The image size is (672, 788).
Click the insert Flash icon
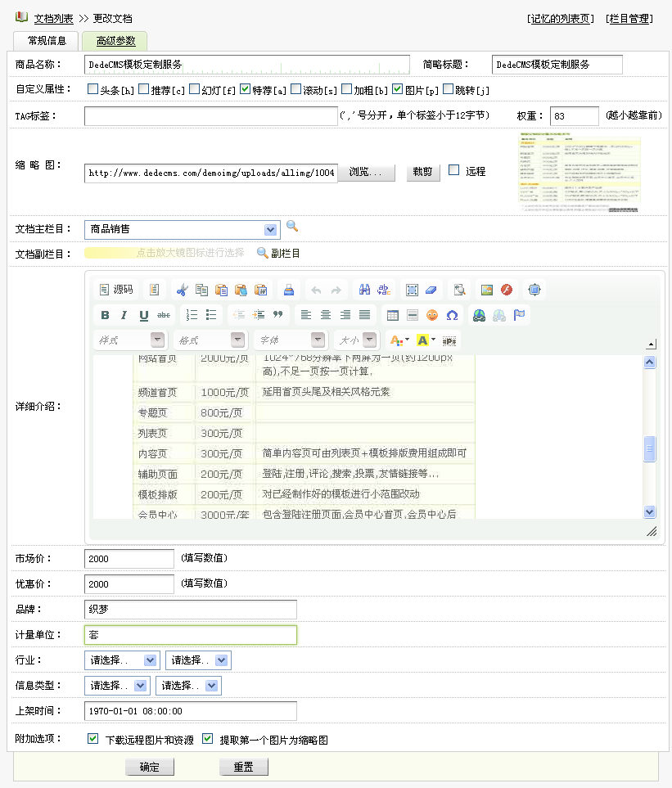pyautogui.click(x=507, y=290)
